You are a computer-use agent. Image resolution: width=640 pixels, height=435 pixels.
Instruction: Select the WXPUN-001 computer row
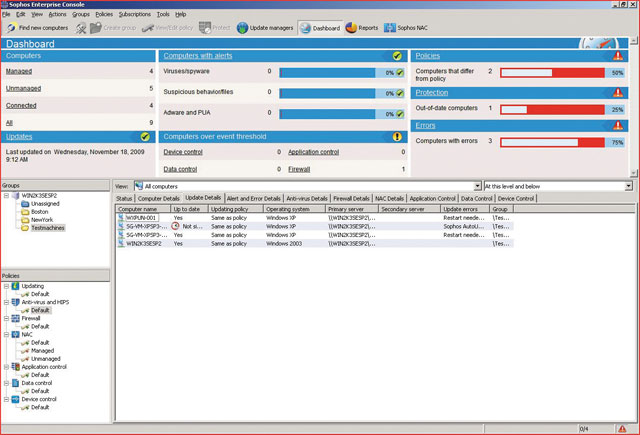pyautogui.click(x=314, y=218)
